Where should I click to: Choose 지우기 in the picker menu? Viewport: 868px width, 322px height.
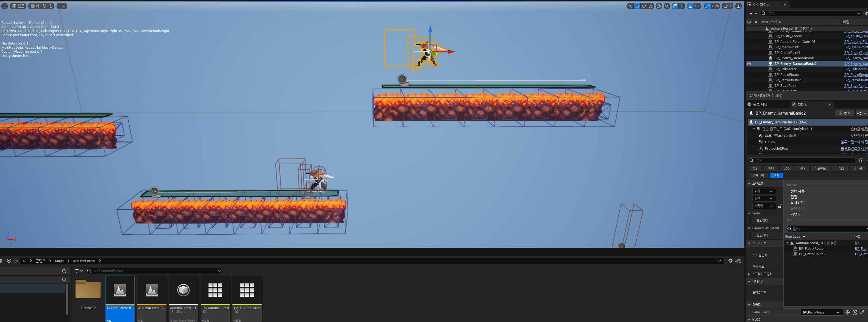(x=795, y=214)
